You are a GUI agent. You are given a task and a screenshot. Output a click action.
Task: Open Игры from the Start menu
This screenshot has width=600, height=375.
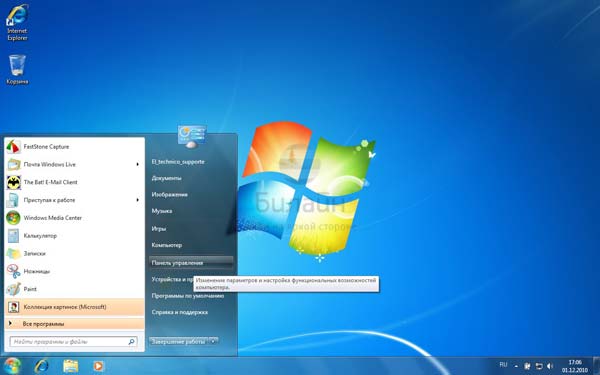coord(159,228)
